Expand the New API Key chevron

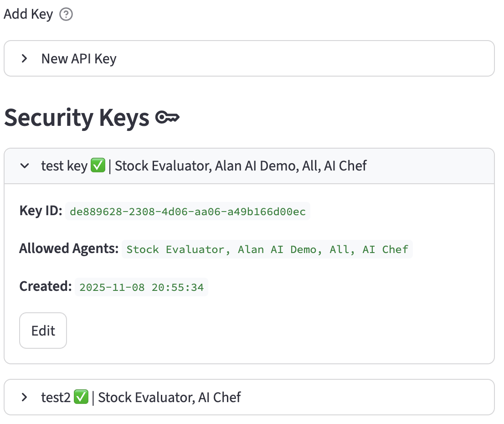(x=25, y=59)
